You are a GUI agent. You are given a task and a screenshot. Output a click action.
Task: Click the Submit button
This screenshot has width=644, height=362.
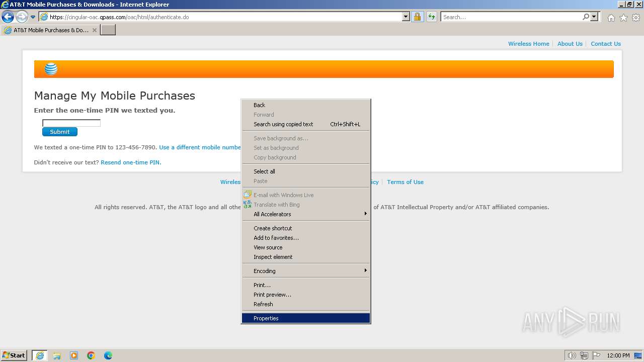[60, 132]
